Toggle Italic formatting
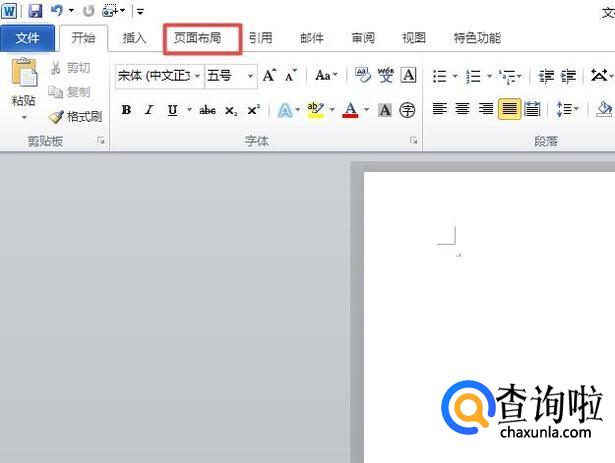 click(x=149, y=110)
